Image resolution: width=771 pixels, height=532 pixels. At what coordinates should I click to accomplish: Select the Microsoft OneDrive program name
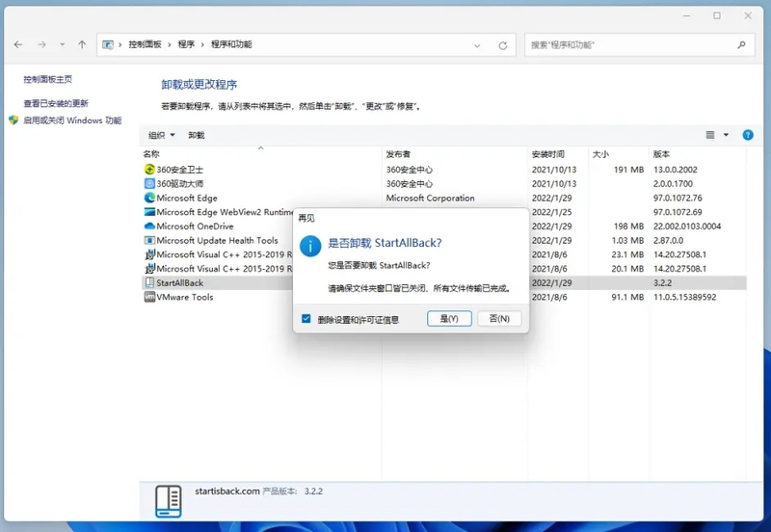point(196,226)
